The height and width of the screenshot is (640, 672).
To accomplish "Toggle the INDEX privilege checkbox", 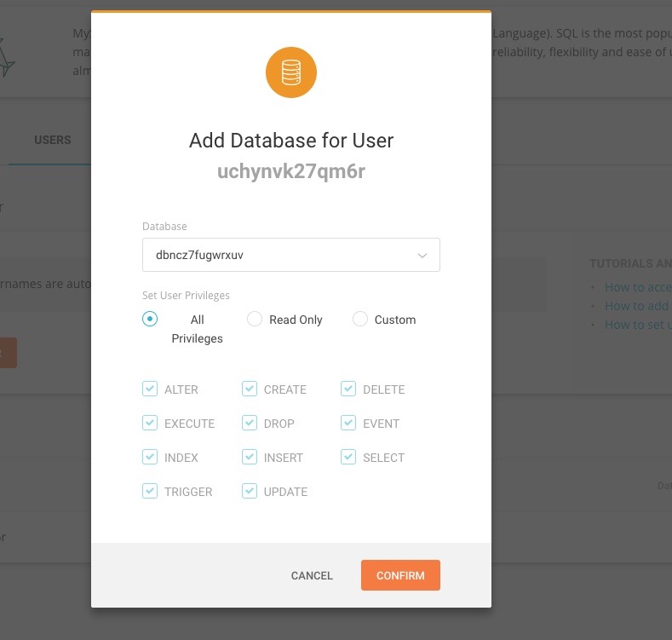I will 150,458.
